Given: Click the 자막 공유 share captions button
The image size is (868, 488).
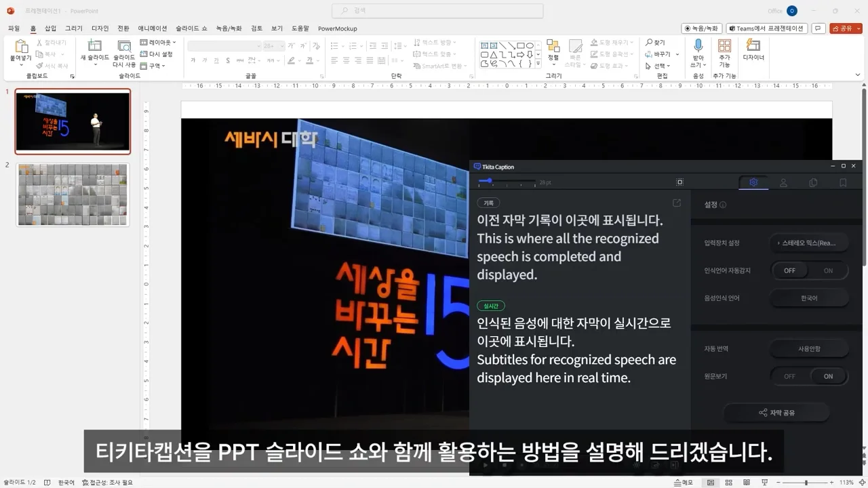Looking at the screenshot, I should coord(776,413).
